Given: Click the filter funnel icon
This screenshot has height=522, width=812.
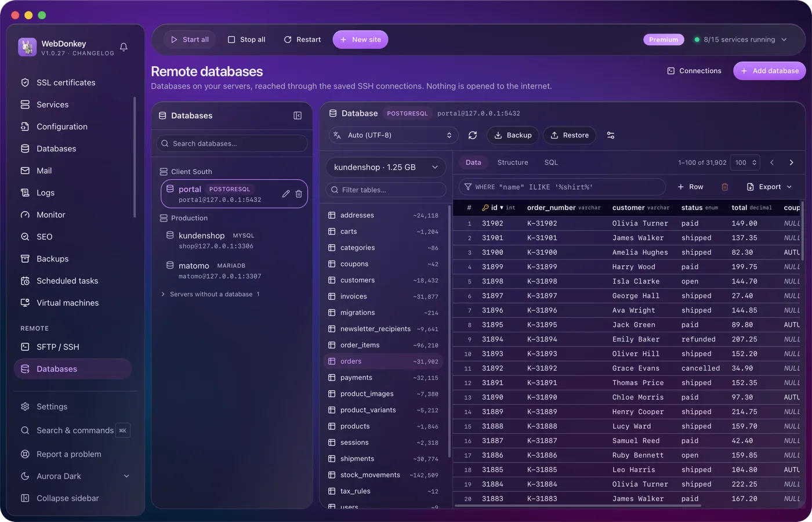Looking at the screenshot, I should coord(467,187).
